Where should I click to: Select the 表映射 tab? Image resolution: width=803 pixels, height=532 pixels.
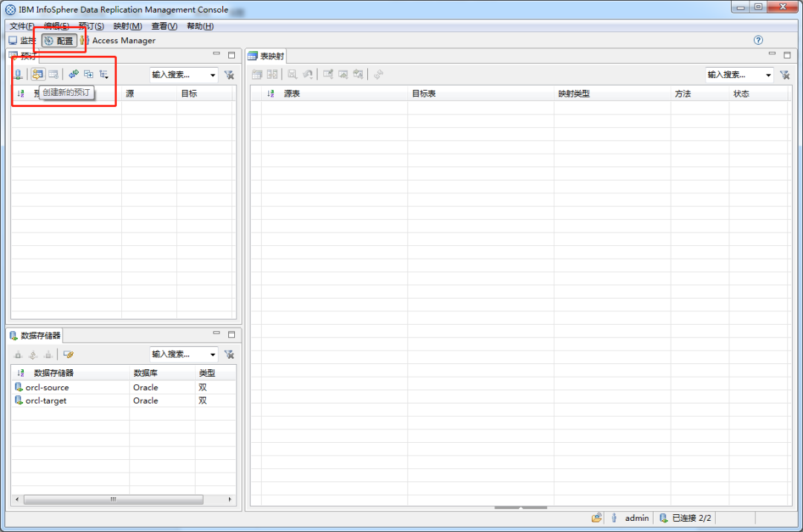(266, 56)
